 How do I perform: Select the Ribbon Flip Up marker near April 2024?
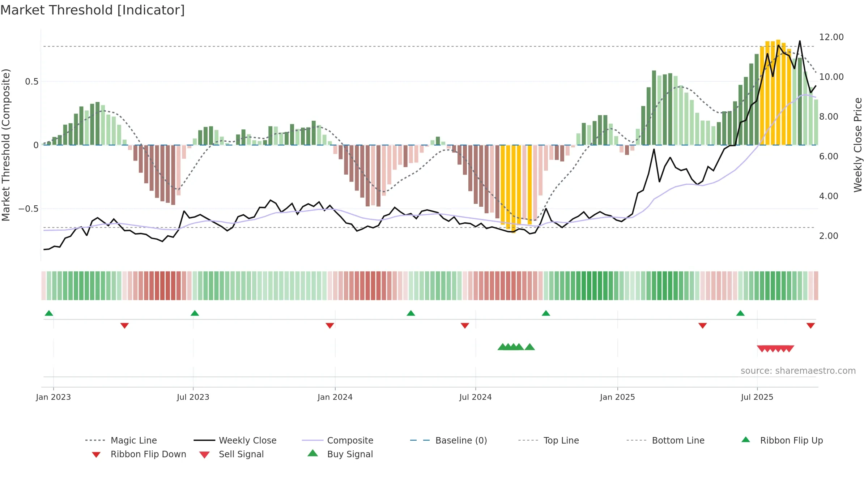[411, 313]
